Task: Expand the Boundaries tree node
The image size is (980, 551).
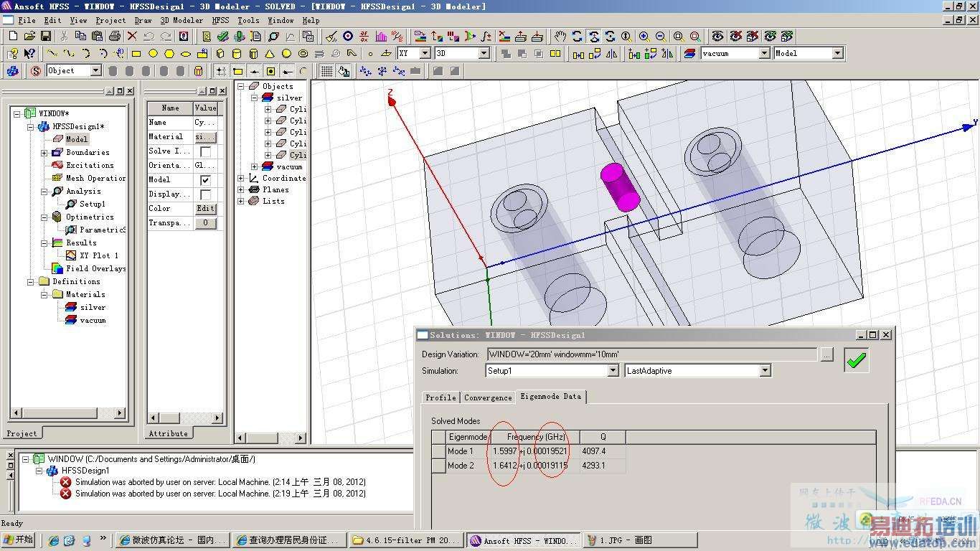Action: pos(44,153)
